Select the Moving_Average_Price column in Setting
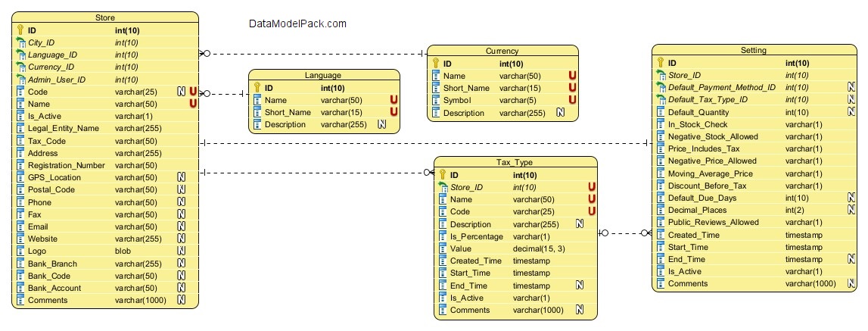Screen dimensions: 868x331 710,173
